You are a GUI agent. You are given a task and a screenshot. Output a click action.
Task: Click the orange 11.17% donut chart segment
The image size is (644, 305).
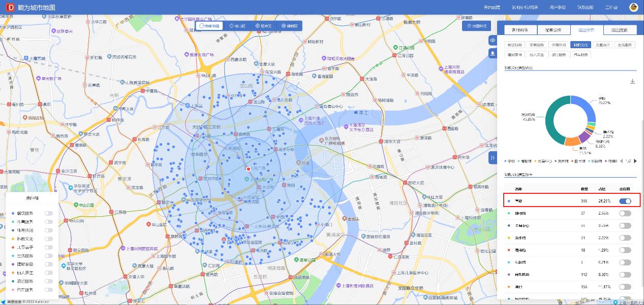pyautogui.click(x=571, y=142)
